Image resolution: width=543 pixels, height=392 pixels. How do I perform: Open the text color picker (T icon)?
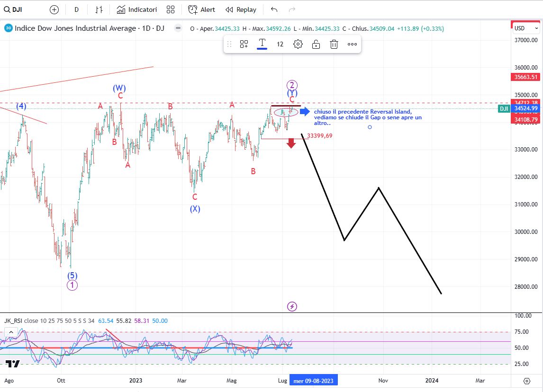262,44
